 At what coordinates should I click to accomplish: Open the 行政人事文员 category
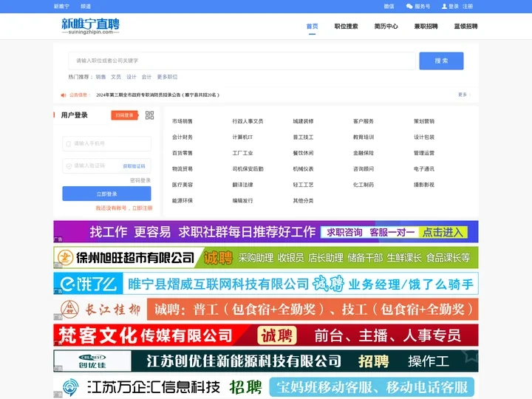(248, 121)
